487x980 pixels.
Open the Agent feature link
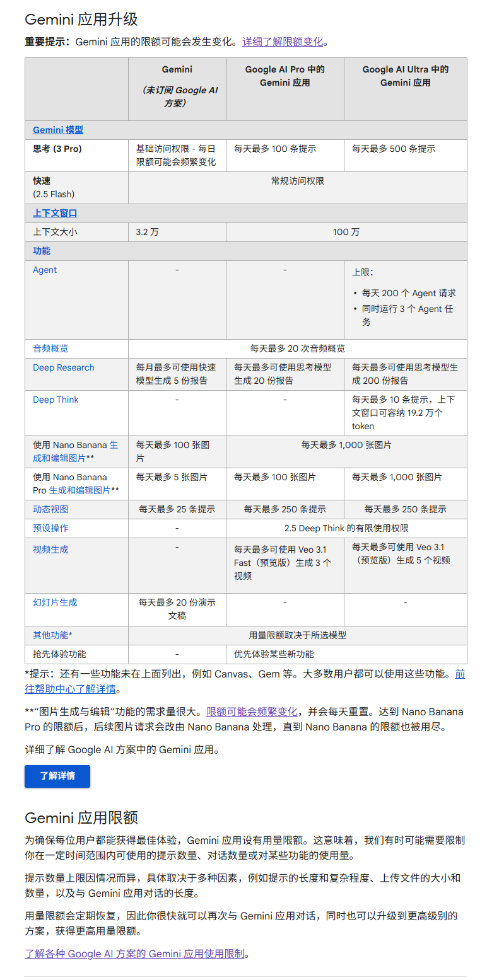point(45,270)
